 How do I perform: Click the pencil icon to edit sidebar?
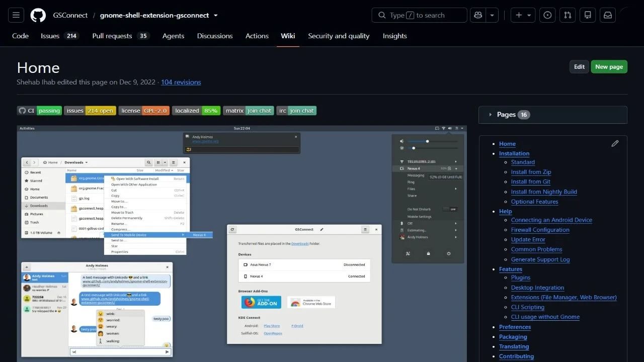pyautogui.click(x=615, y=143)
